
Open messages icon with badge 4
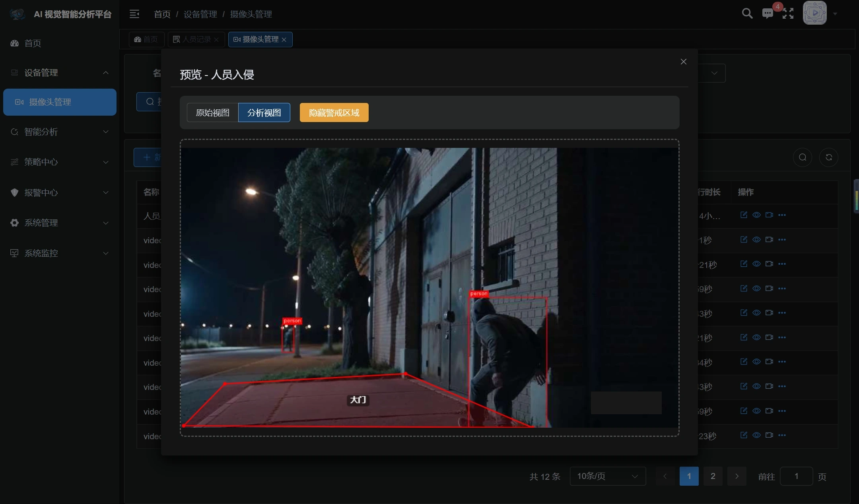click(x=768, y=14)
